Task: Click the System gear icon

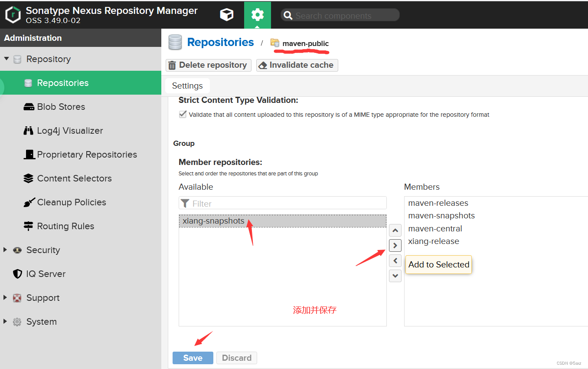Action: pos(17,322)
